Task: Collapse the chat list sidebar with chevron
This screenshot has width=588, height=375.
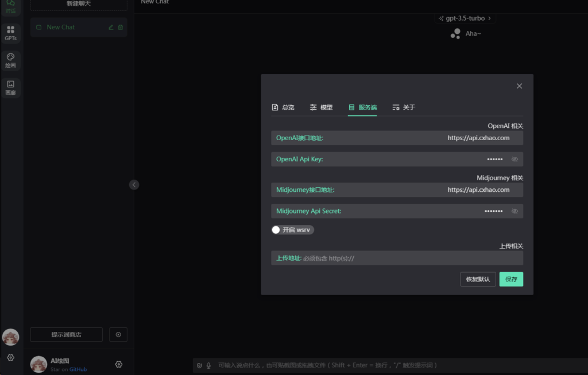Action: [134, 185]
